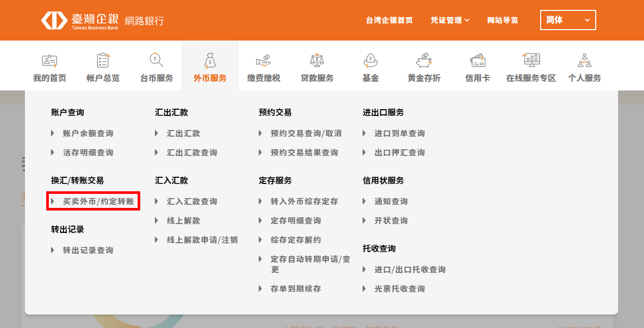Select 账户余额查询 from the menu
The image size is (644, 328).
(x=88, y=134)
